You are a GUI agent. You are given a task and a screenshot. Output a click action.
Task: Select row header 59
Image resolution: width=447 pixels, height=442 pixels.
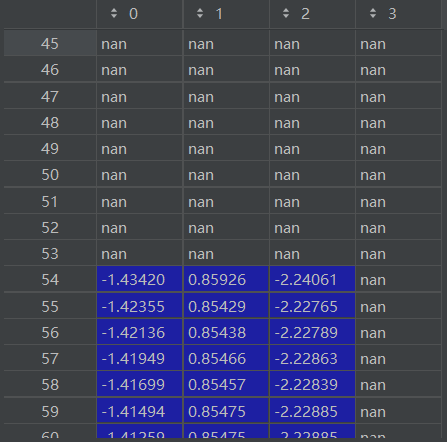tap(50, 411)
